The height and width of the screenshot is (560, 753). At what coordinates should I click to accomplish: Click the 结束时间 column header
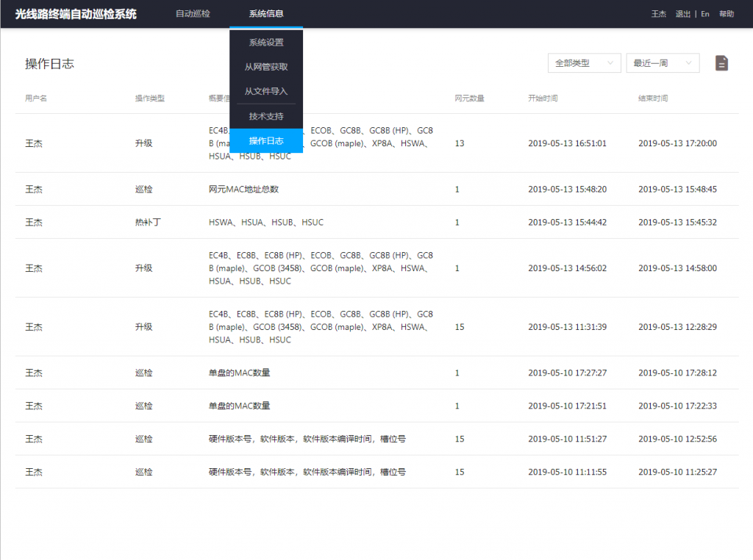653,98
